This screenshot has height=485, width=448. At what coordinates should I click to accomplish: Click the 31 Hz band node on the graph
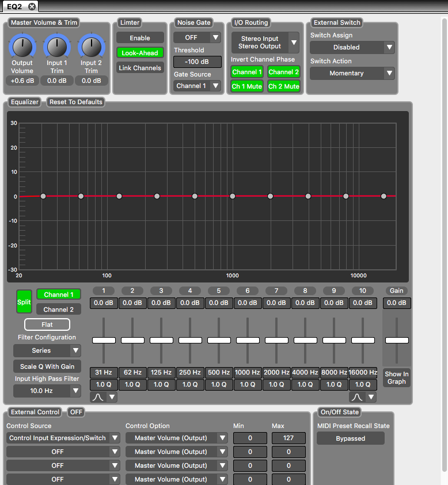click(43, 196)
